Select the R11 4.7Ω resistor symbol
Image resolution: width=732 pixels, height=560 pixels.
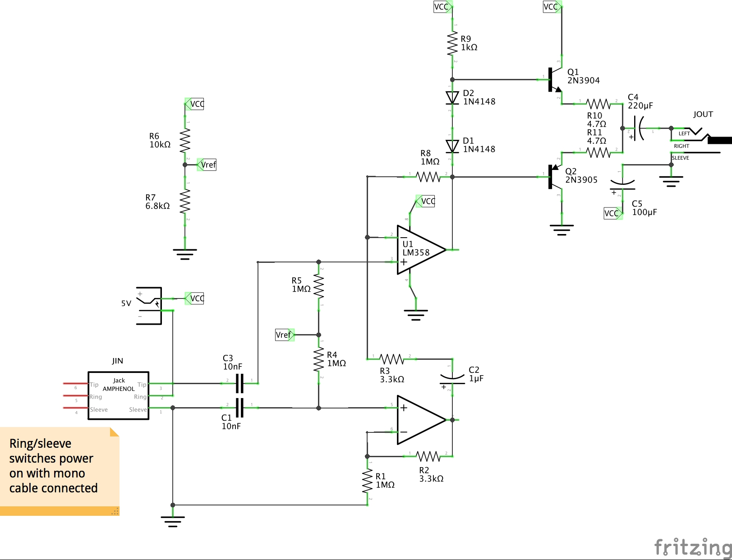[598, 152]
